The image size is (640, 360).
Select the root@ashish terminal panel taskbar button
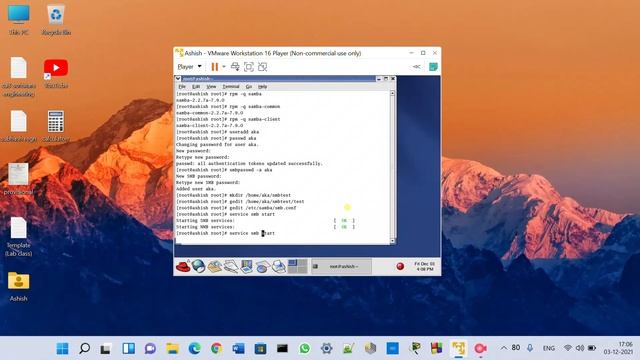tap(341, 267)
